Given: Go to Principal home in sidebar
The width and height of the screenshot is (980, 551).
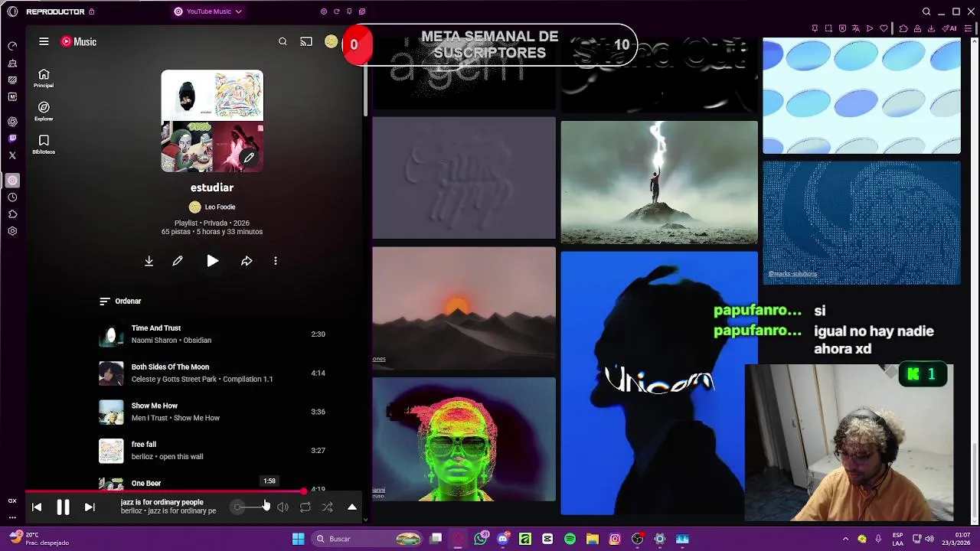Looking at the screenshot, I should click(x=44, y=78).
